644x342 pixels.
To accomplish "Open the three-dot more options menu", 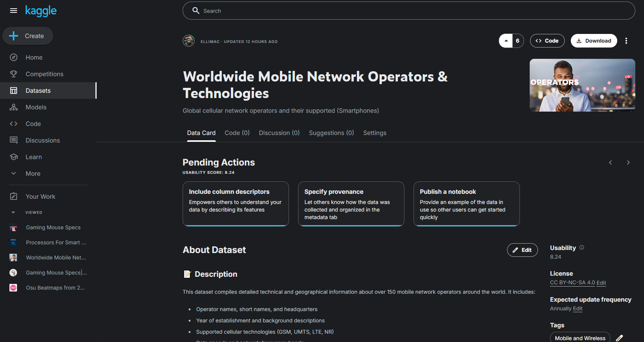I will (x=626, y=41).
